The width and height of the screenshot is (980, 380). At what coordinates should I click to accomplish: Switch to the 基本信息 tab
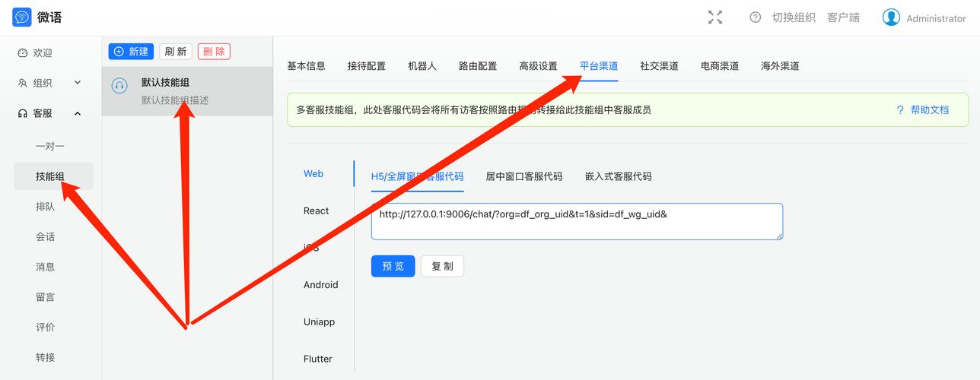point(306,66)
